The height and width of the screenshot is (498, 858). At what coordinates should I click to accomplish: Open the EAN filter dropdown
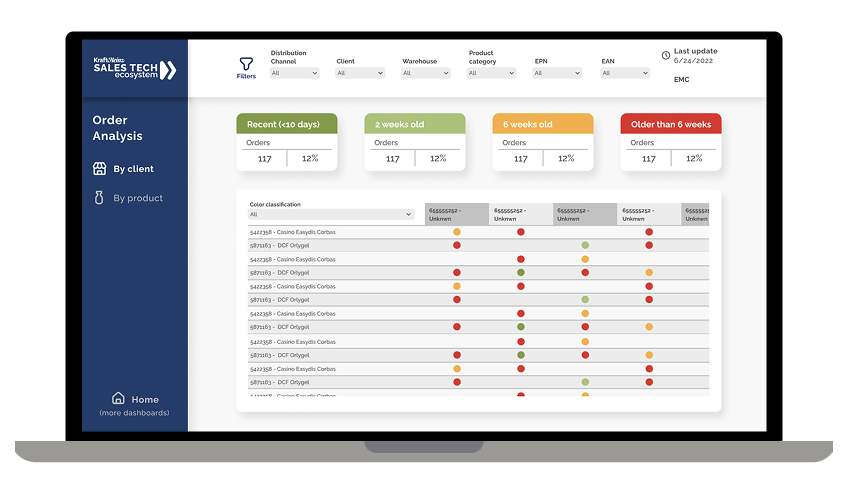[x=625, y=73]
